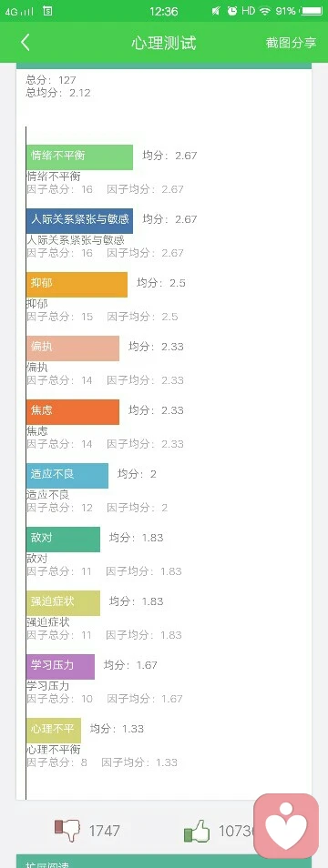Viewport: 328px width, 868px height.
Task: Tap the back arrow icon
Action: [25, 42]
